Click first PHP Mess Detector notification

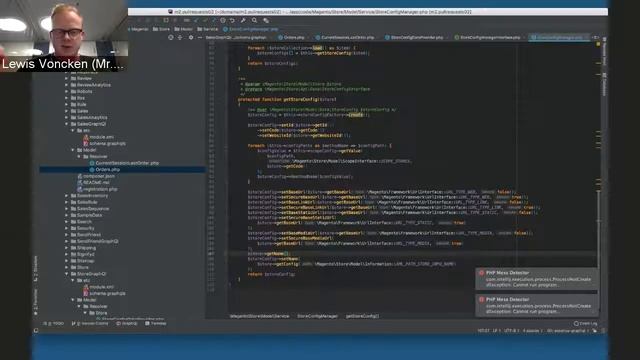click(x=536, y=279)
